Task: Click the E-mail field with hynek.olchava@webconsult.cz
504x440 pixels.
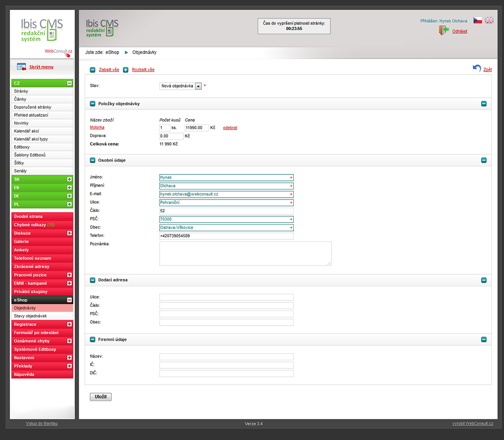Action: click(226, 195)
